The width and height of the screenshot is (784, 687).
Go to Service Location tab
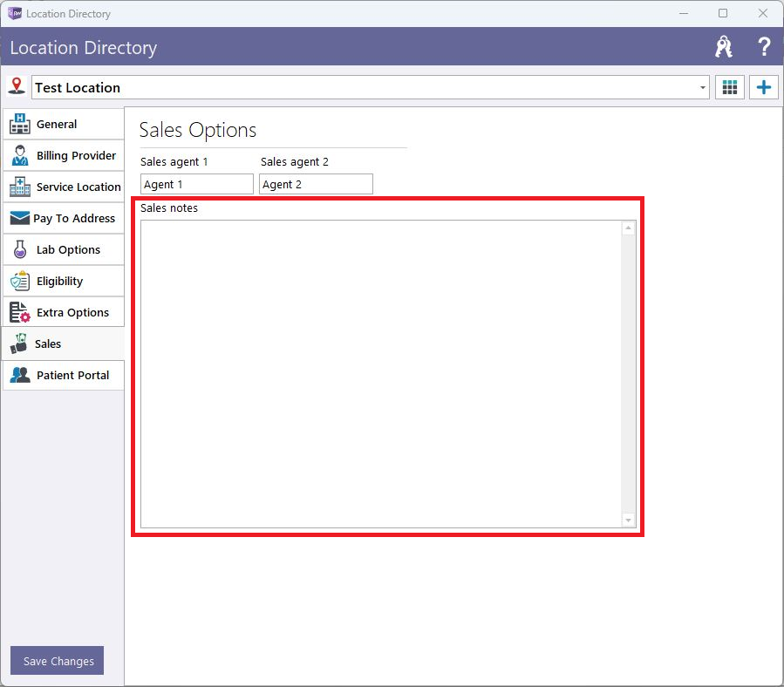point(64,187)
